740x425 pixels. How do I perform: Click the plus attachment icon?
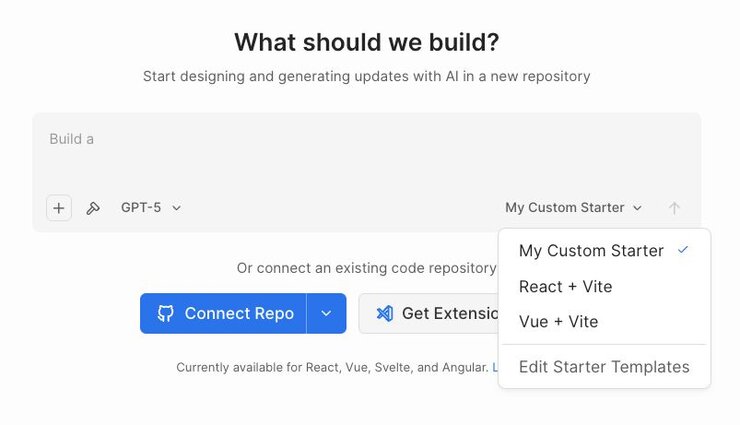[59, 208]
